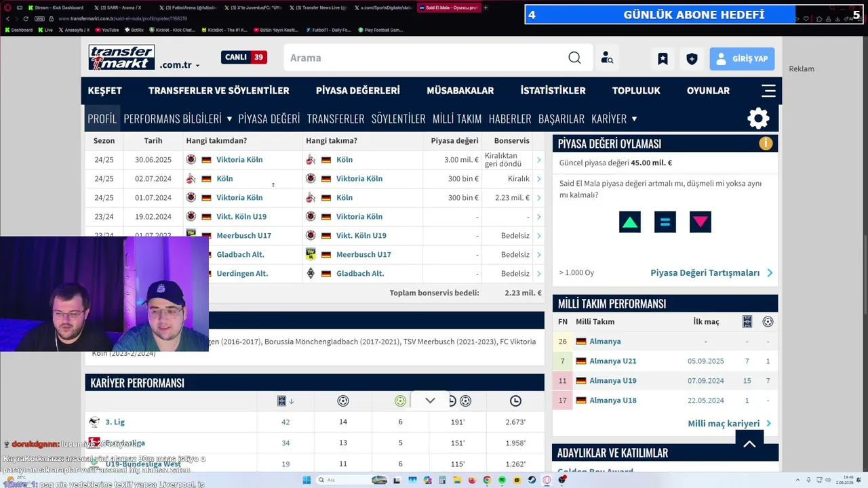Expand the 30.06.2025 transfer row chevron

coord(538,160)
